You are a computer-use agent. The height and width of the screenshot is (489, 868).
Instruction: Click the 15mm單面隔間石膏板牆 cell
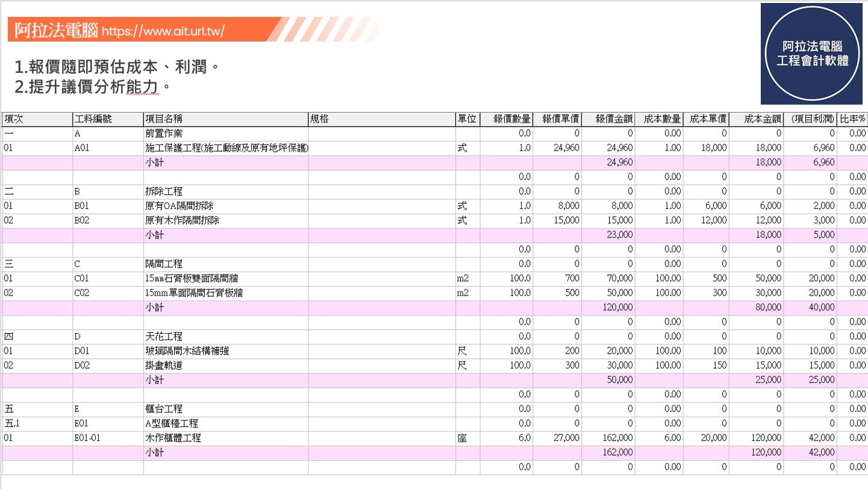coord(226,293)
